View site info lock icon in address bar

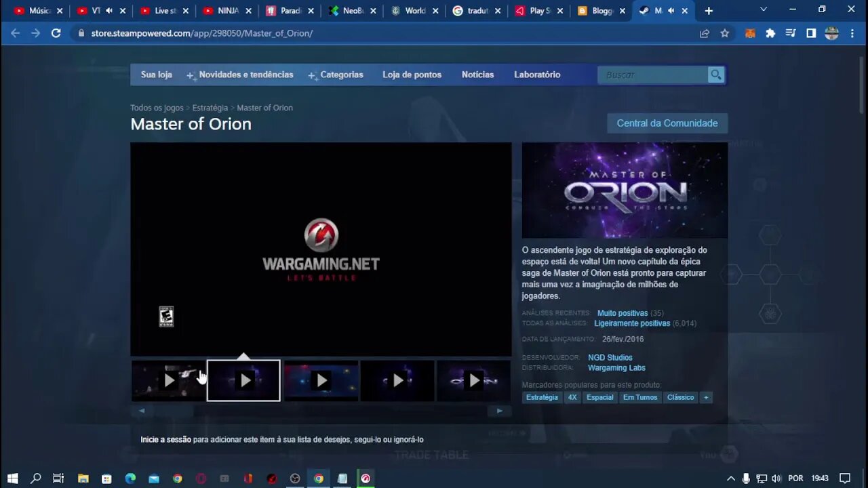coord(81,33)
